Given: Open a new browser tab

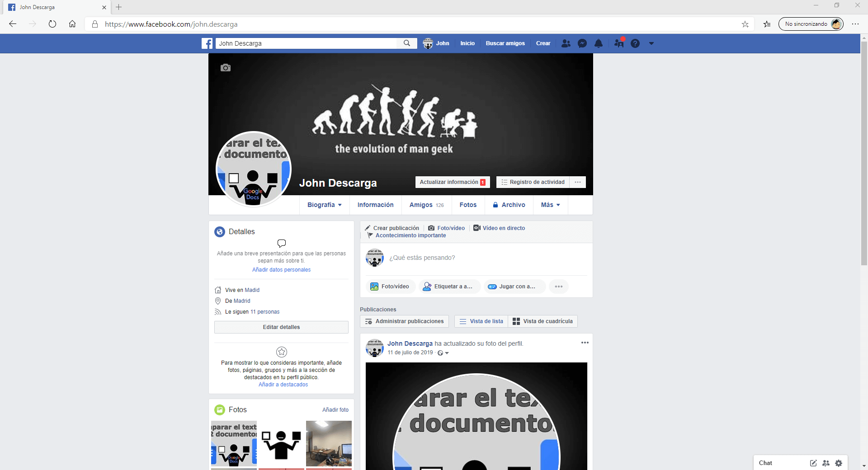Looking at the screenshot, I should tap(119, 7).
